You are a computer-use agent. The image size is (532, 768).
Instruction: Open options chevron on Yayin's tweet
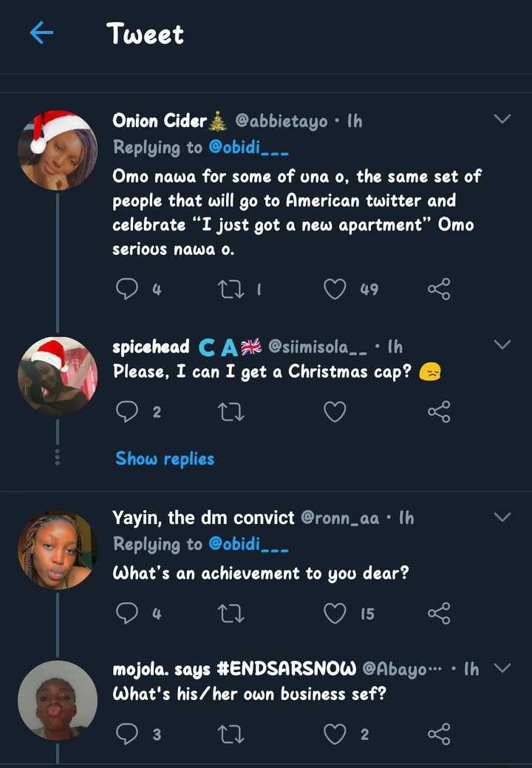point(502,517)
